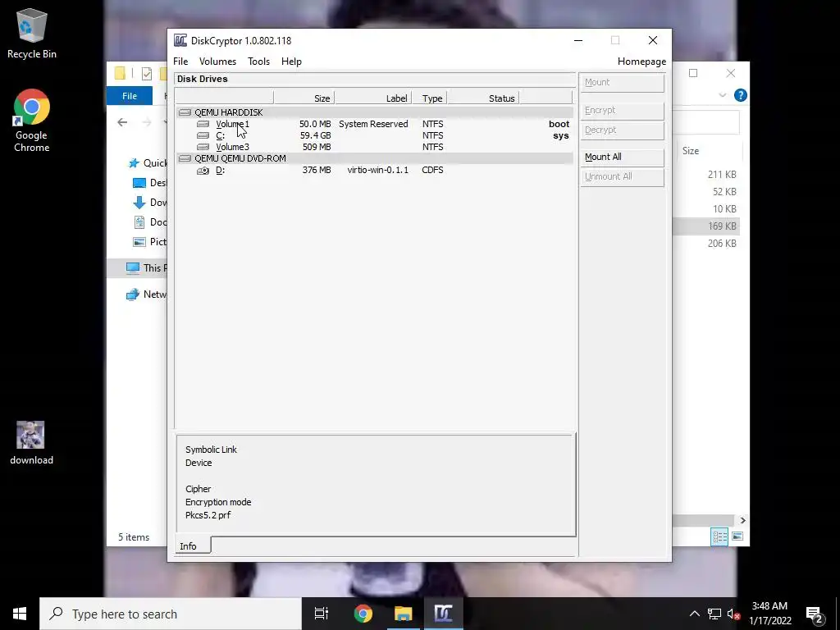Click the sys status text

coord(561,135)
